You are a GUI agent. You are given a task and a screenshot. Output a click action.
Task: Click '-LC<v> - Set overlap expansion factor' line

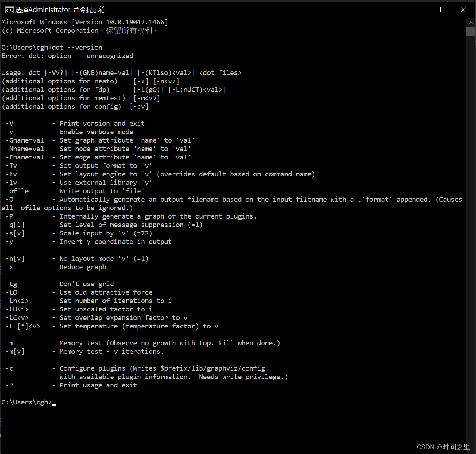96,318
